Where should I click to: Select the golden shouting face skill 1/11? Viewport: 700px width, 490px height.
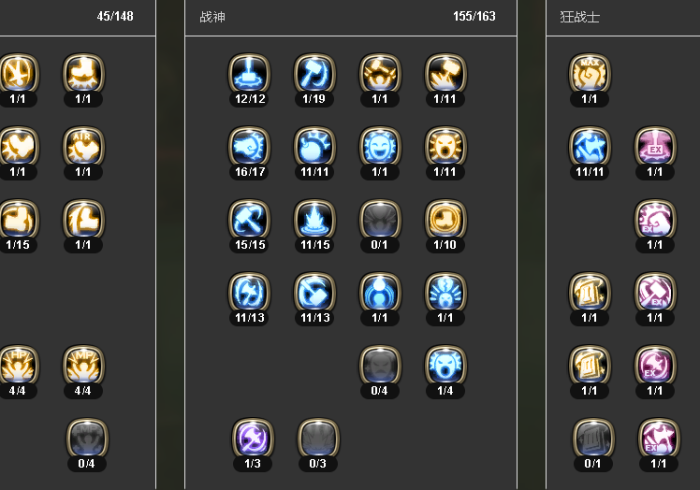pyautogui.click(x=445, y=146)
